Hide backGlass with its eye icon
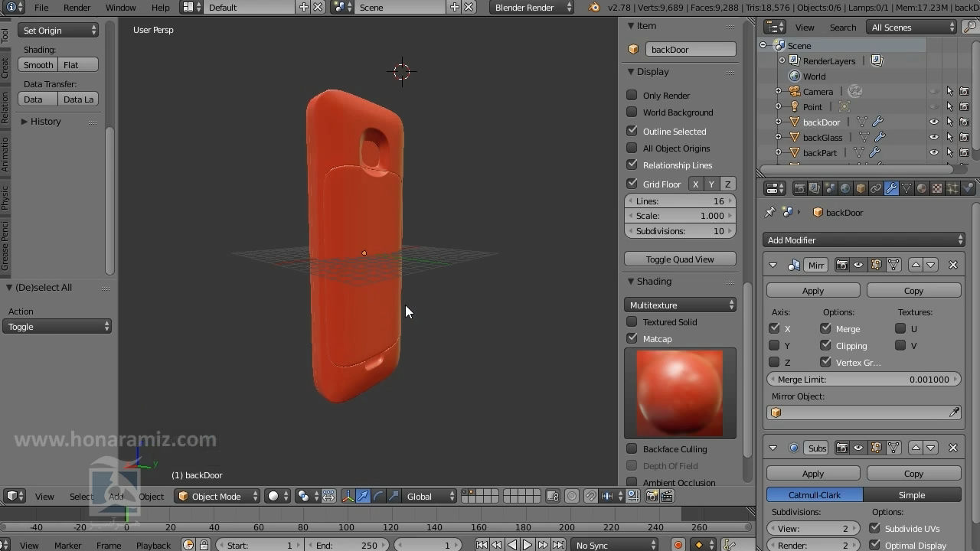The image size is (980, 551). (x=934, y=137)
